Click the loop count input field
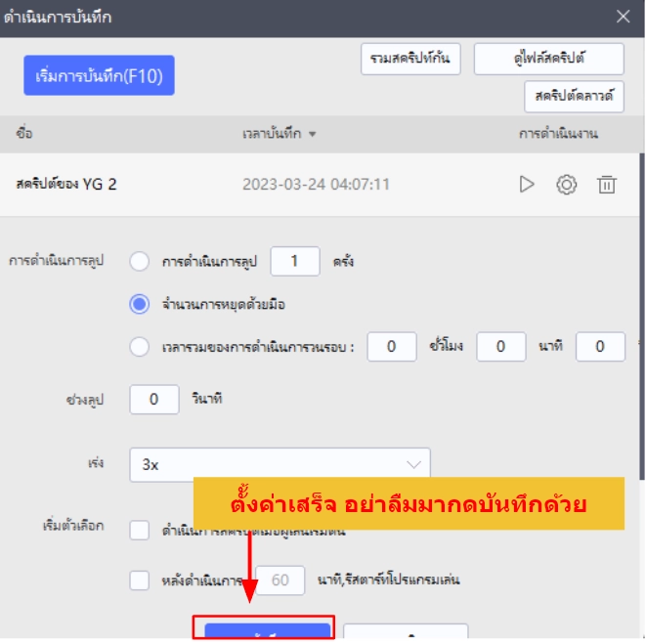The height and width of the screenshot is (644, 646). [294, 261]
